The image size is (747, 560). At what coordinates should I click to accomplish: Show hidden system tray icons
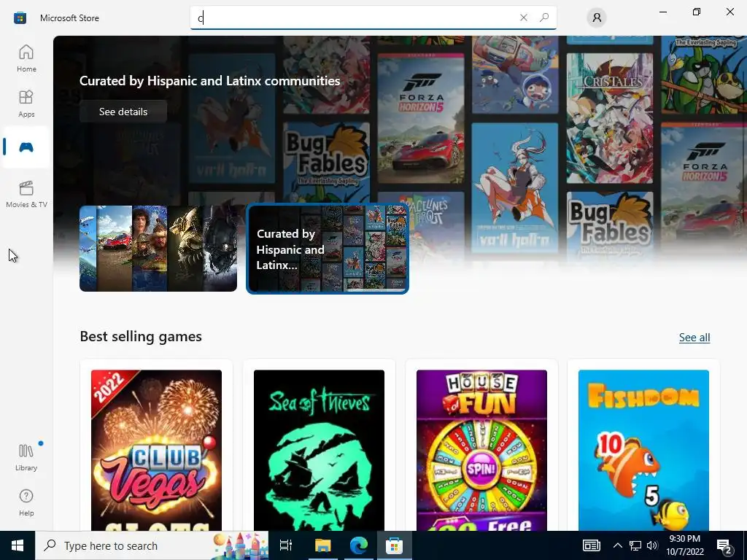pyautogui.click(x=617, y=545)
